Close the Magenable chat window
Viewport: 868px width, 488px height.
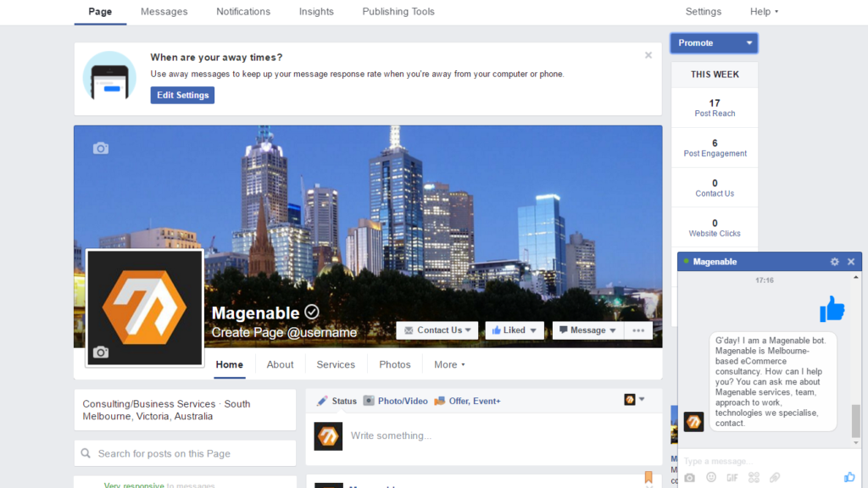tap(851, 262)
